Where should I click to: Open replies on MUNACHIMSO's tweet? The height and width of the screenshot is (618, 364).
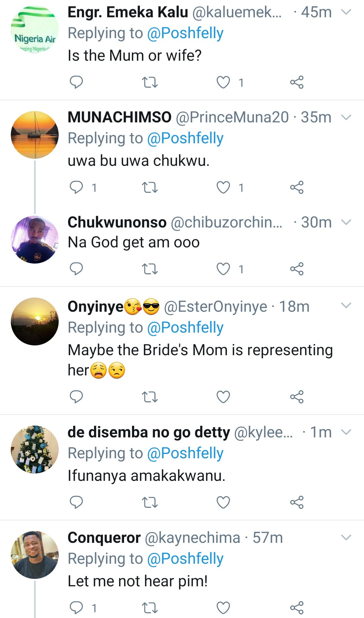pyautogui.click(x=76, y=187)
